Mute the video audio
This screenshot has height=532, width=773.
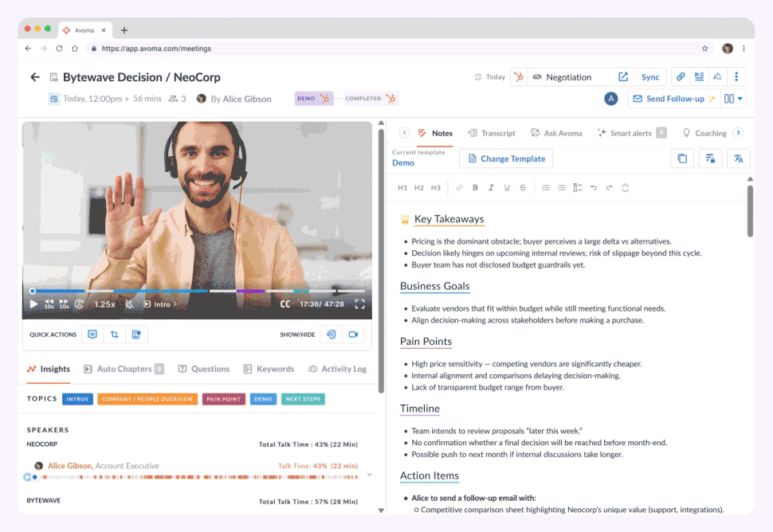tap(129, 304)
